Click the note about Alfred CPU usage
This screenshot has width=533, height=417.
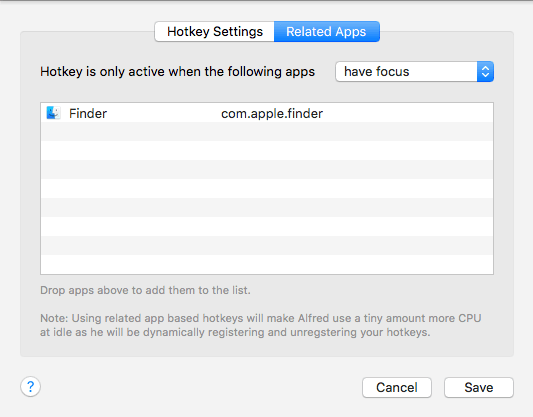point(261,325)
